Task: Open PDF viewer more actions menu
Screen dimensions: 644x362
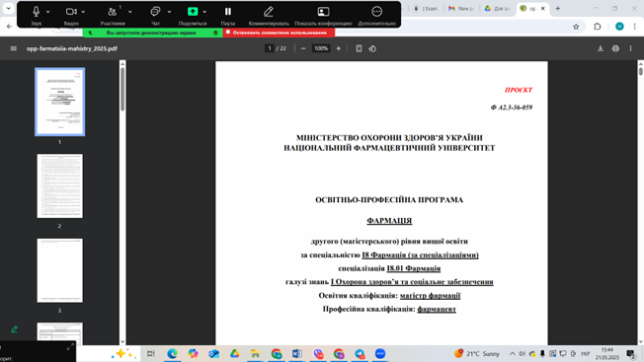Action: coord(630,48)
